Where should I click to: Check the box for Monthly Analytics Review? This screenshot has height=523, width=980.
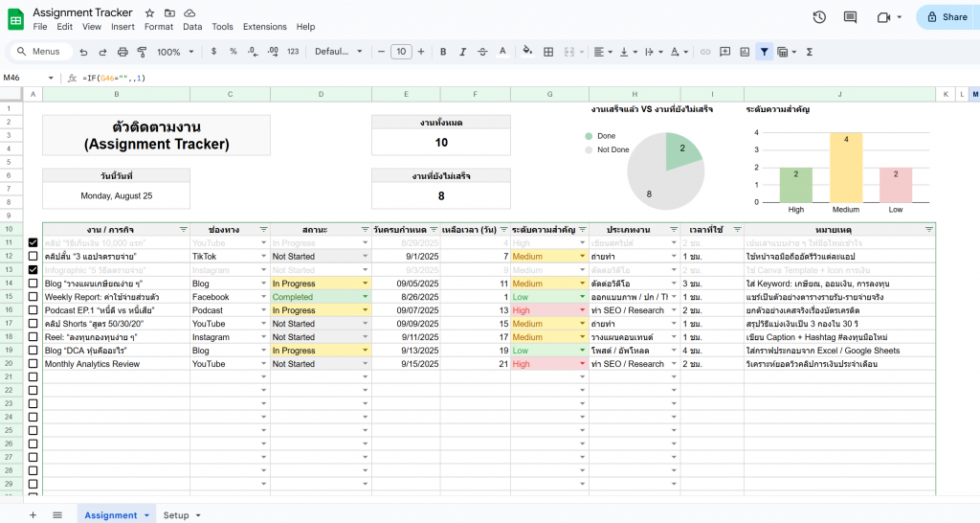(x=33, y=363)
